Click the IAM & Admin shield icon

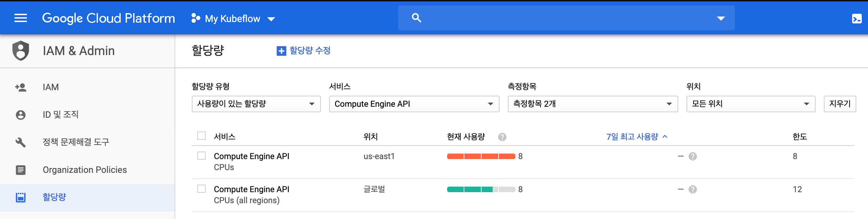pos(21,51)
